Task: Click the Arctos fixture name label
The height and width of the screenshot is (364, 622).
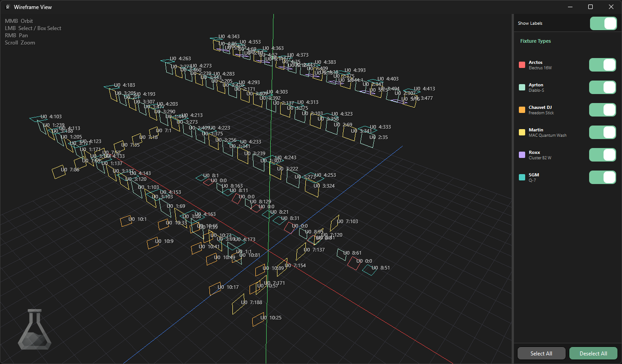Action: pos(536,62)
